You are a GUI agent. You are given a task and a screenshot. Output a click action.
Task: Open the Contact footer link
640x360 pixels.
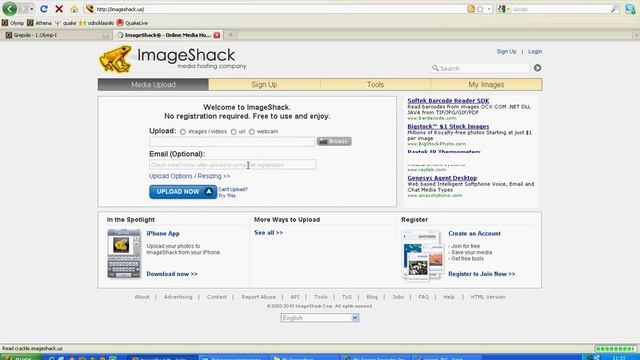(x=217, y=297)
